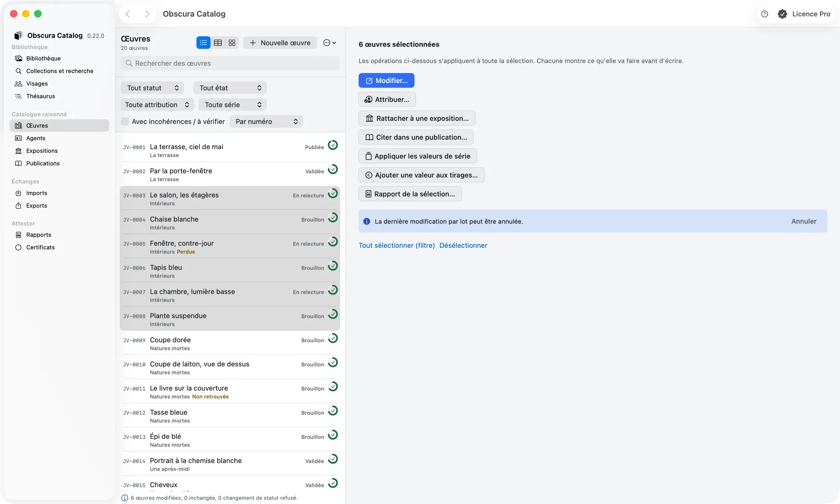
Task: Click the status circle for JV-0001
Action: (333, 145)
